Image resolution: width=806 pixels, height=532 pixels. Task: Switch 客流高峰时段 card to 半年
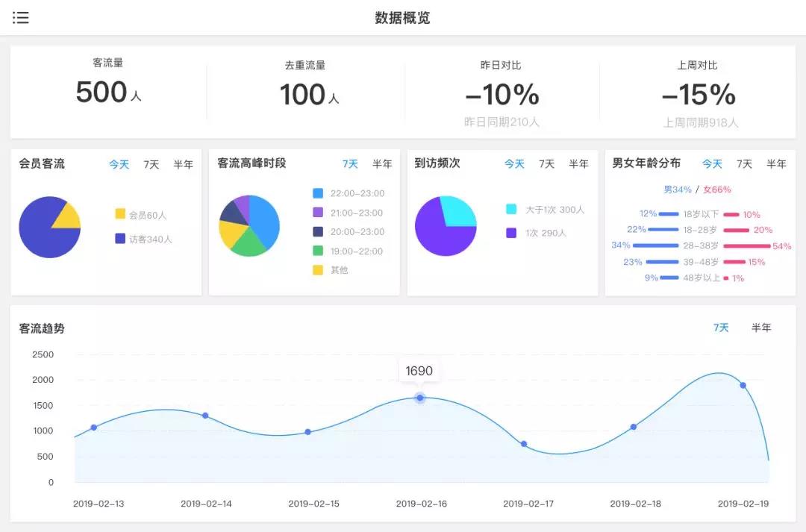pyautogui.click(x=382, y=164)
